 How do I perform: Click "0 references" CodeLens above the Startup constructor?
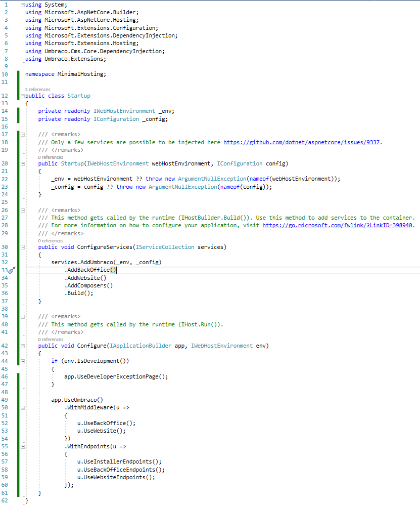click(51, 157)
